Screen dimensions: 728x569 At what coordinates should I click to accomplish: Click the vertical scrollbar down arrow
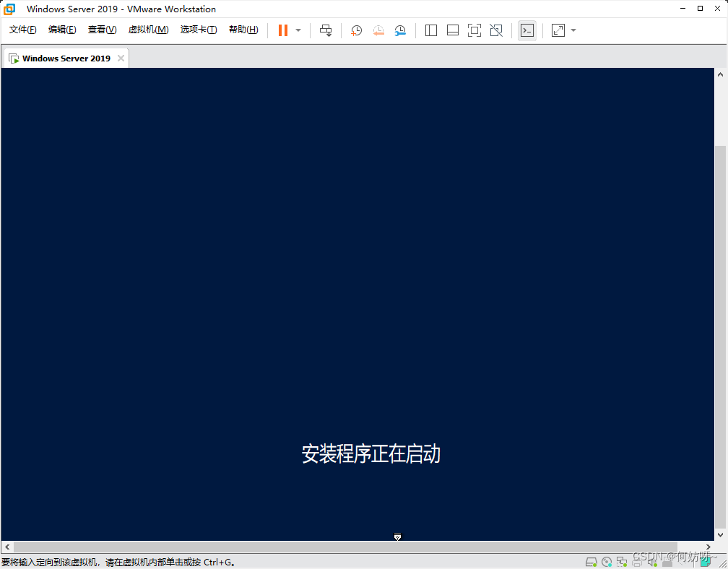[721, 535]
